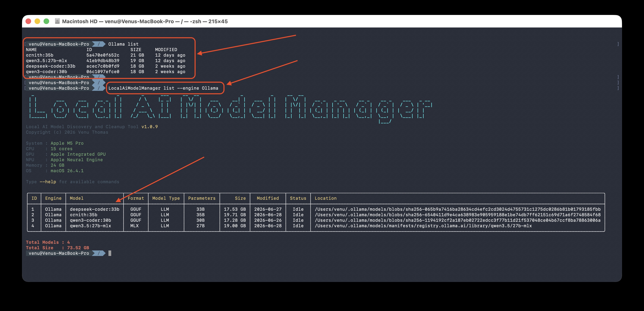Click 'qwen3.5:27b-mlx' in the table Model column
Image resolution: width=644 pixels, height=311 pixels.
click(x=90, y=226)
